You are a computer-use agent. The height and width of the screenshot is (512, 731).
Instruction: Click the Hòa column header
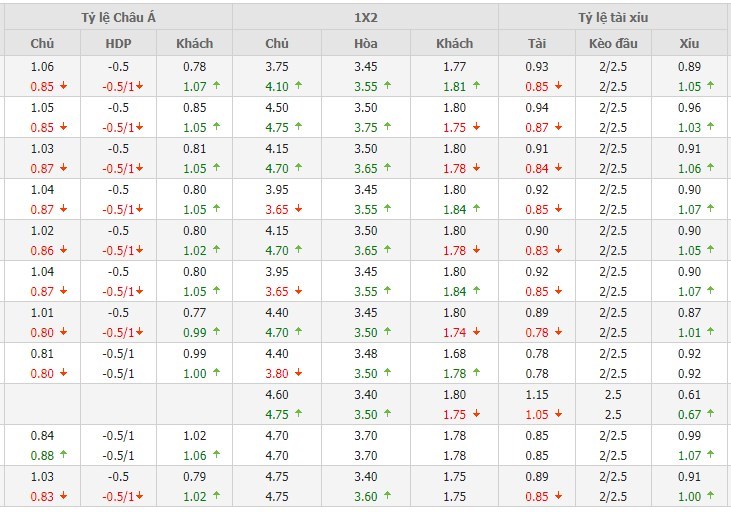pyautogui.click(x=366, y=43)
